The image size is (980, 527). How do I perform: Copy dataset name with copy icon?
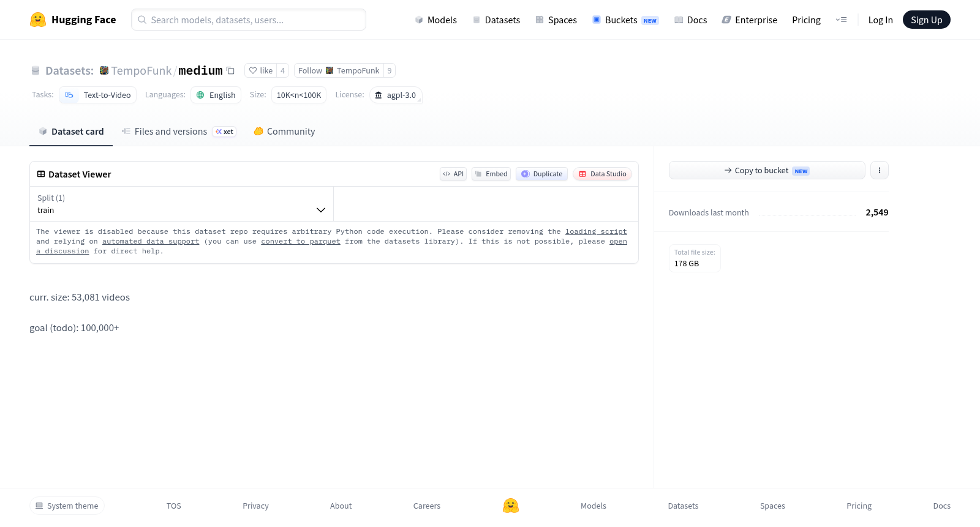point(230,70)
